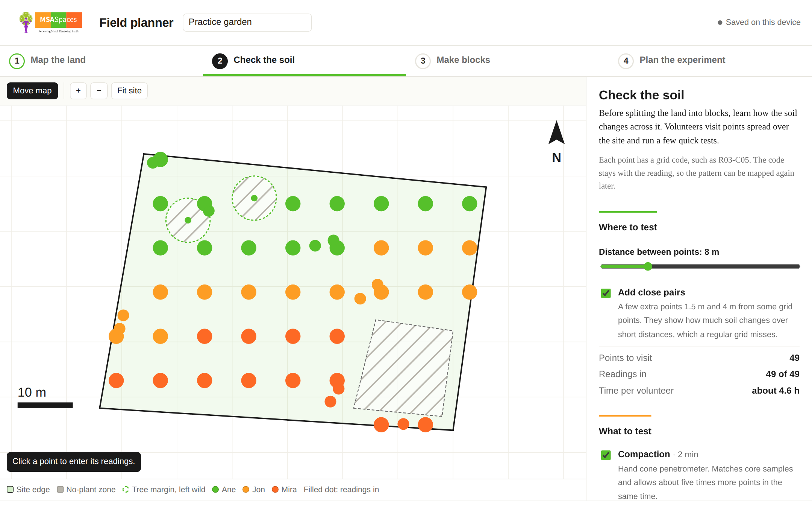Select the green point inside the top tree margin
Image resolution: width=812 pixels, height=508 pixels.
[254, 198]
